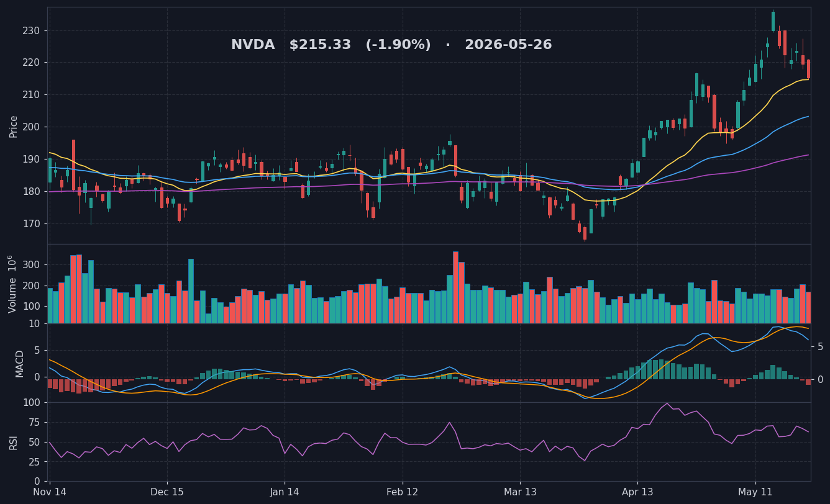The width and height of the screenshot is (830, 504).
Task: Click the 300 volume tick label
Action: pos(32,265)
